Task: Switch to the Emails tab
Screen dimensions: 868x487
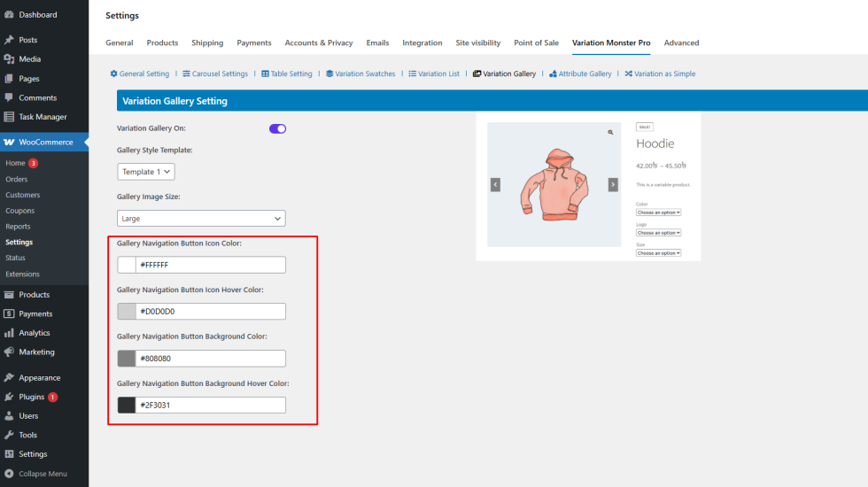Action: click(x=377, y=43)
